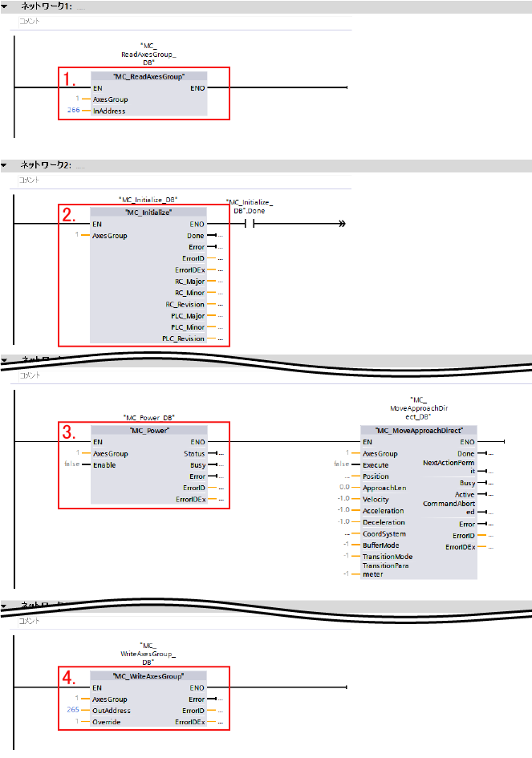The width and height of the screenshot is (532, 758).
Task: Click the OutAddress value 265
Action: (73, 711)
